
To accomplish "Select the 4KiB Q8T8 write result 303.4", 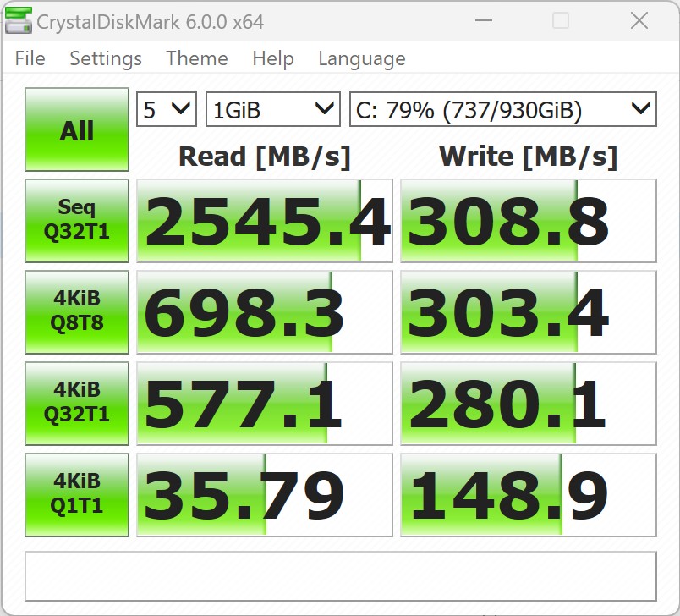I will 529,312.
